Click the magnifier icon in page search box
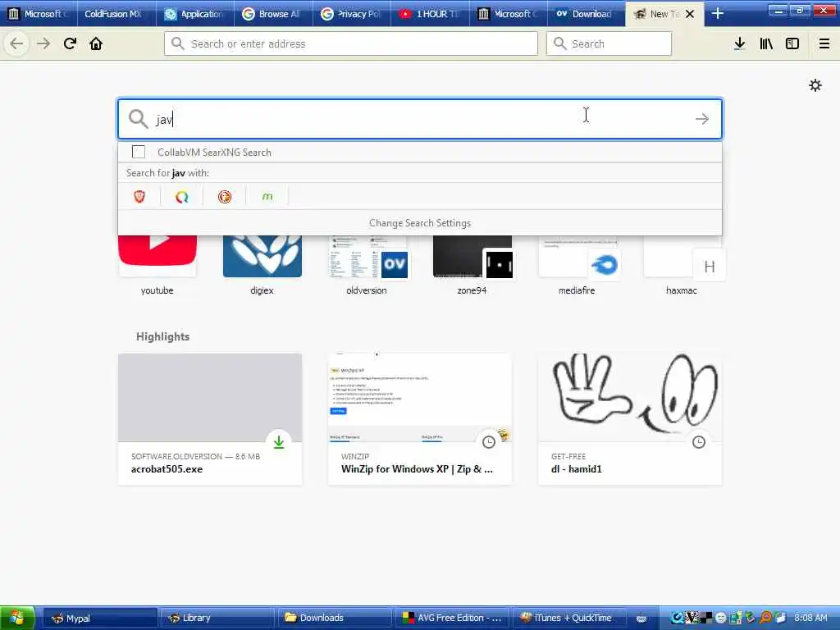The image size is (840, 630). [138, 119]
